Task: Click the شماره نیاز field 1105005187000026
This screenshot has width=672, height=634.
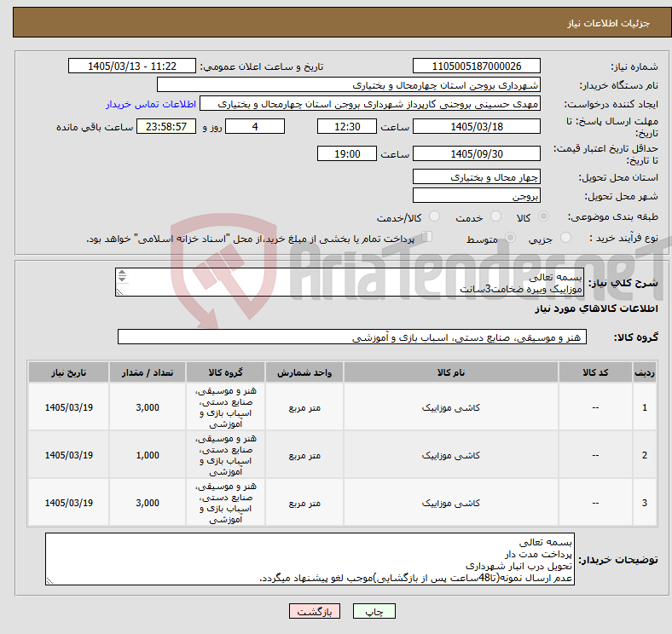Action: point(476,66)
